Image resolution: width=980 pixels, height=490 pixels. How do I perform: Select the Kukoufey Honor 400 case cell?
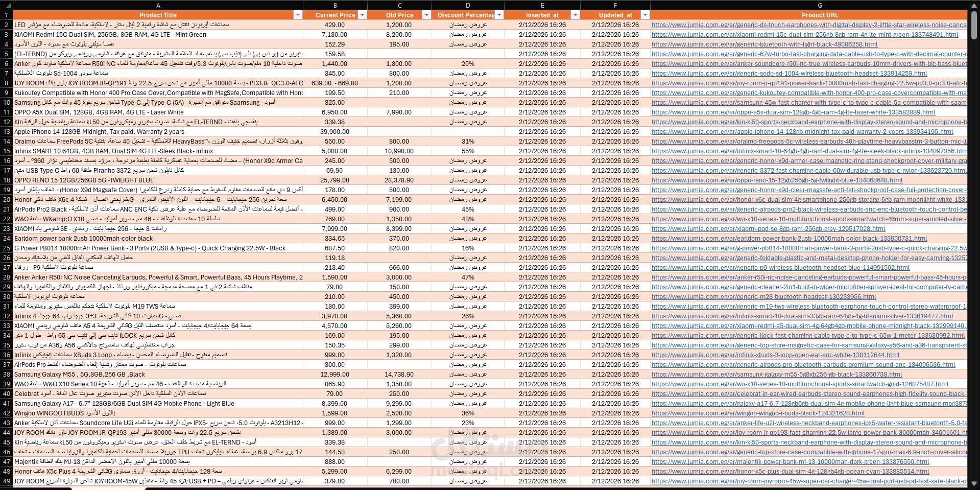[158, 93]
